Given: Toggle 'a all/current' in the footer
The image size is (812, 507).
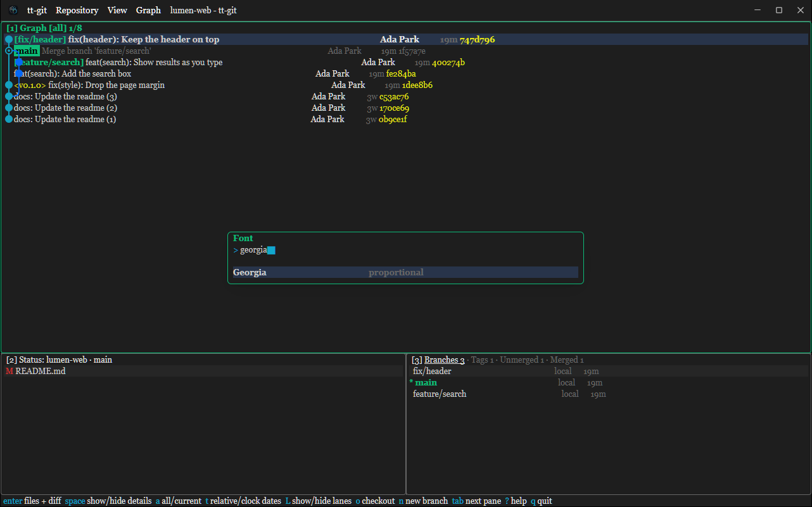Looking at the screenshot, I should tap(179, 501).
